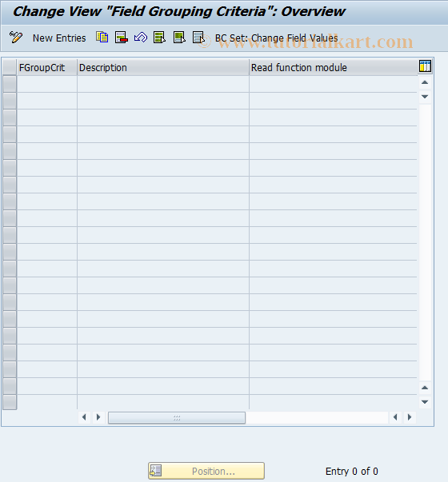Open BC Set: Change Field Values

click(276, 38)
